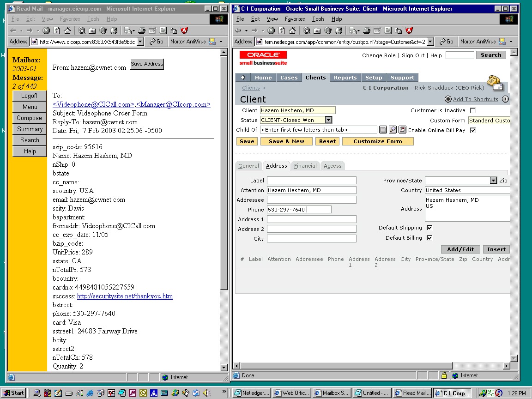Image resolution: width=532 pixels, height=399 pixels.
Task: Click Save Address button in mail
Action: tap(147, 64)
